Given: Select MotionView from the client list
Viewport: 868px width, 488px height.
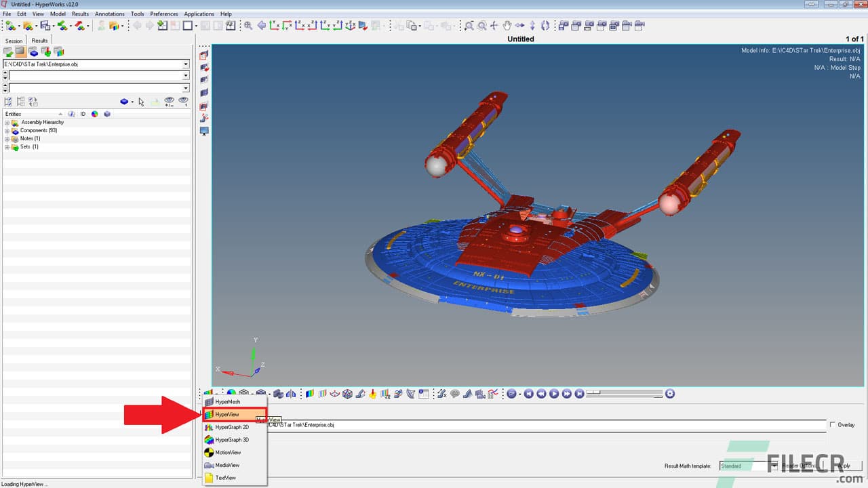Looking at the screenshot, I should [229, 452].
